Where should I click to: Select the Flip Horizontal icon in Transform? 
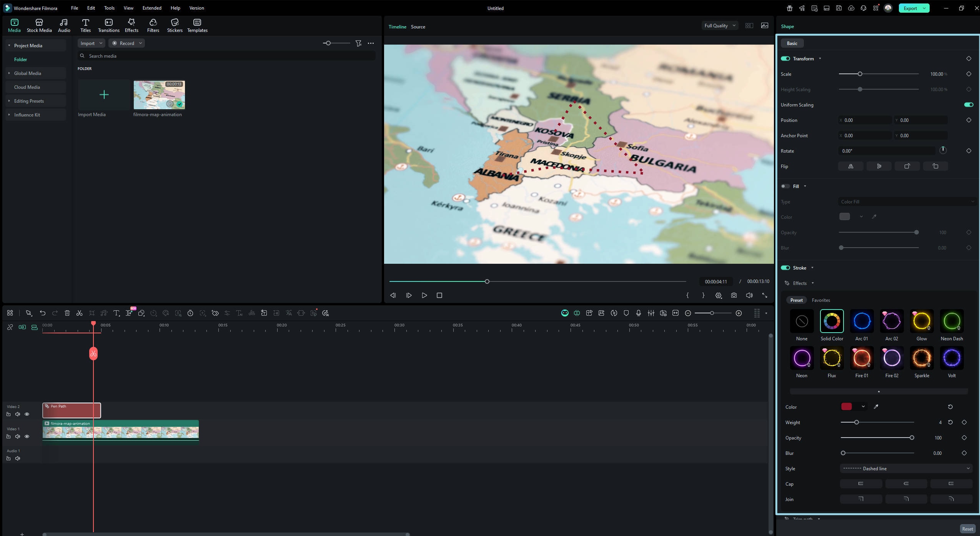coord(850,166)
